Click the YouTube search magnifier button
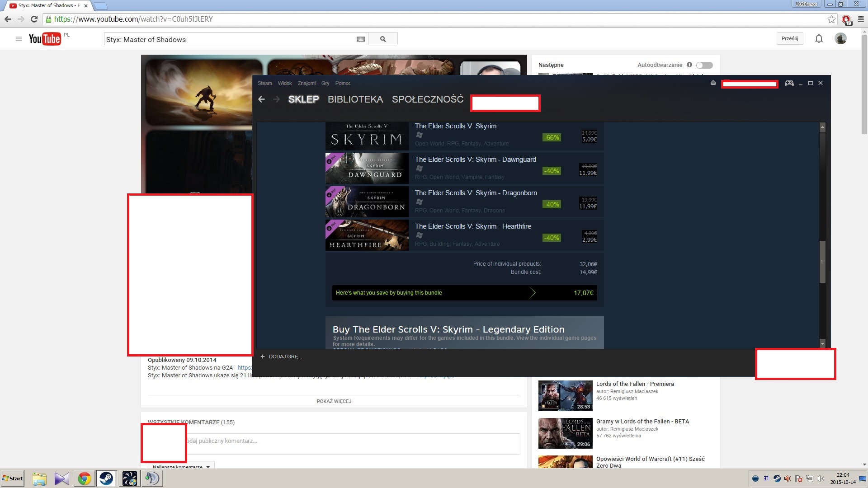Image resolution: width=868 pixels, height=488 pixels. [x=383, y=39]
